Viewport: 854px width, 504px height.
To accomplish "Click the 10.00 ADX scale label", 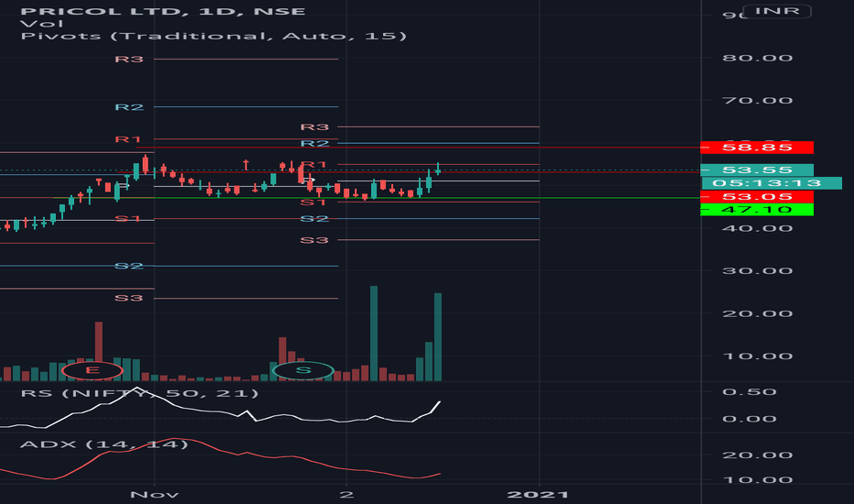I will coord(757,479).
